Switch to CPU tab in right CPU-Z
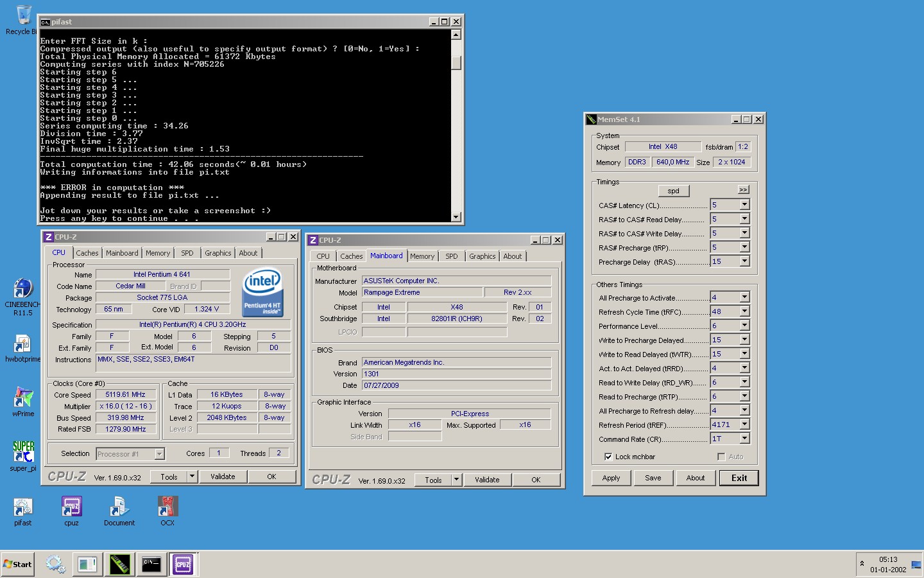This screenshot has height=578, width=924. [323, 256]
